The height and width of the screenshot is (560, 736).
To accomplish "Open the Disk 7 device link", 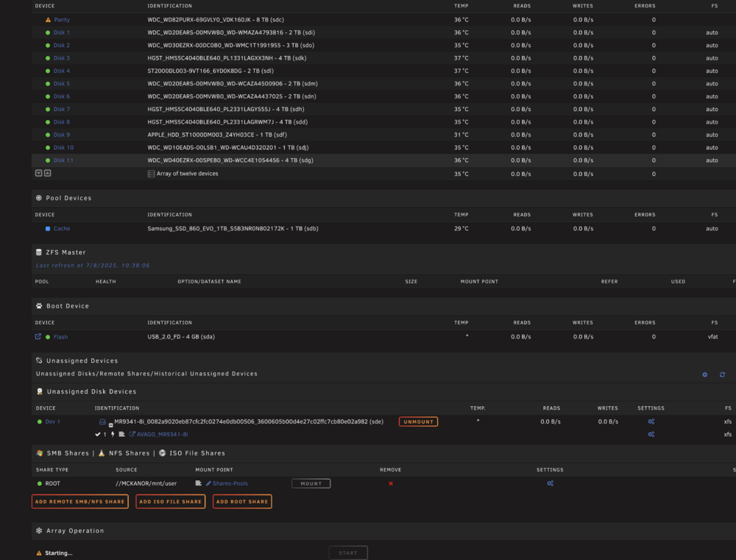I will [x=62, y=109].
